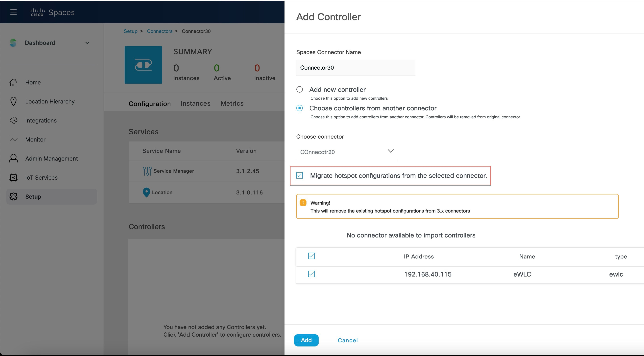
Task: Open the hamburger navigation menu
Action: point(13,12)
